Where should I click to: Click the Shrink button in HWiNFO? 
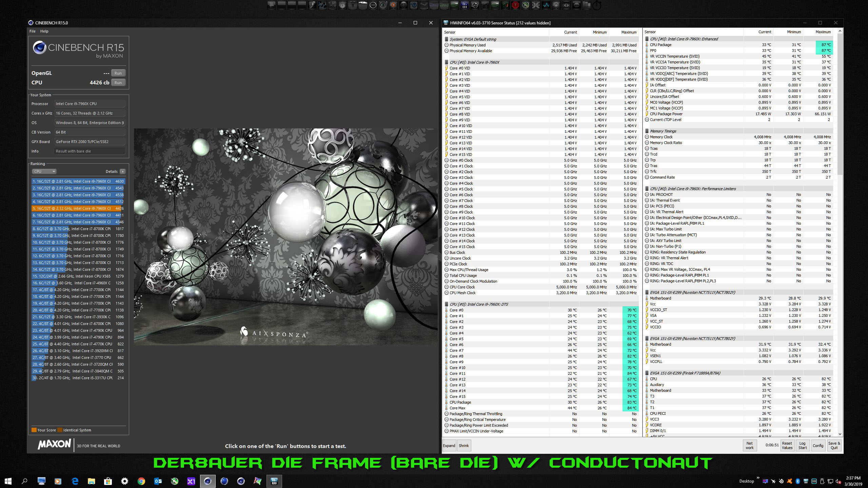(x=463, y=446)
